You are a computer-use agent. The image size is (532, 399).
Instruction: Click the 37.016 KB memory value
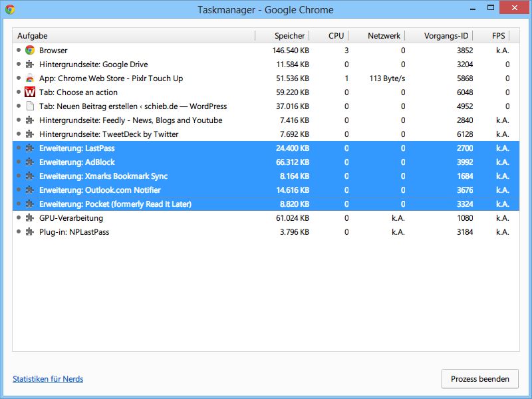[293, 106]
